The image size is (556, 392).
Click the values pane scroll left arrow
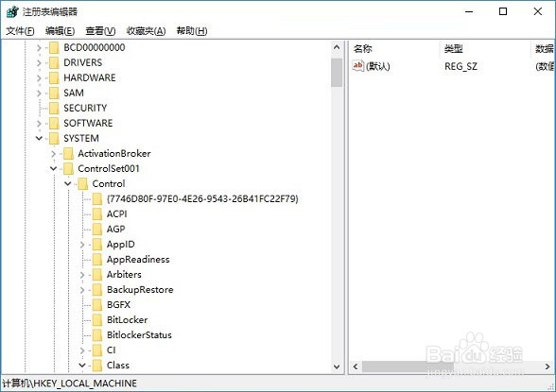[356, 366]
